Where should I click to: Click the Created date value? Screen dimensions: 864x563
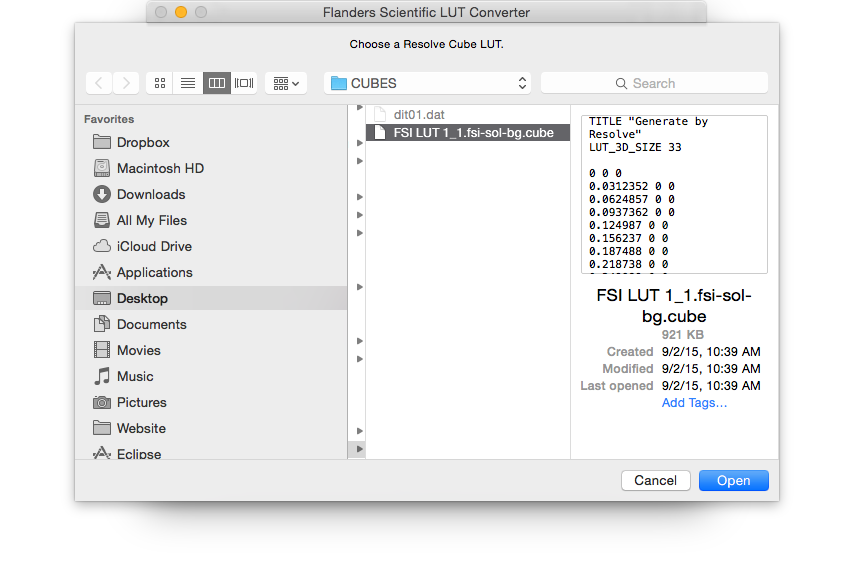point(711,351)
